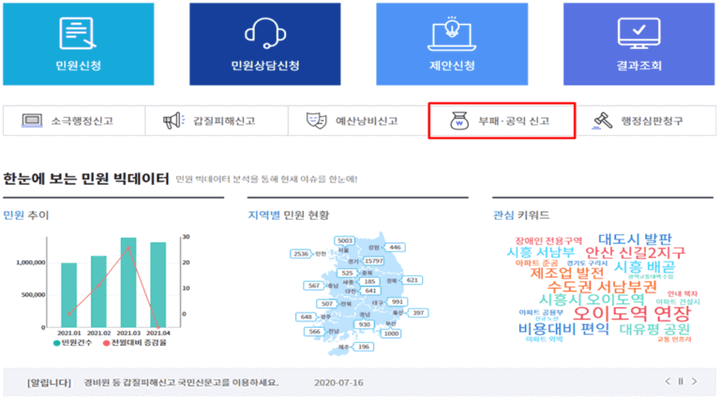
Task: Click the Seoul value 5003 on map
Action: click(344, 241)
